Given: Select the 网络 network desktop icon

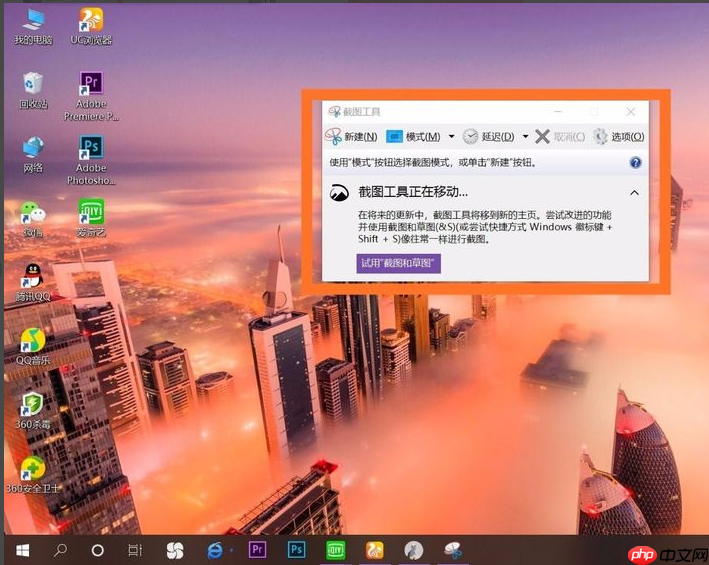Looking at the screenshot, I should tap(33, 155).
